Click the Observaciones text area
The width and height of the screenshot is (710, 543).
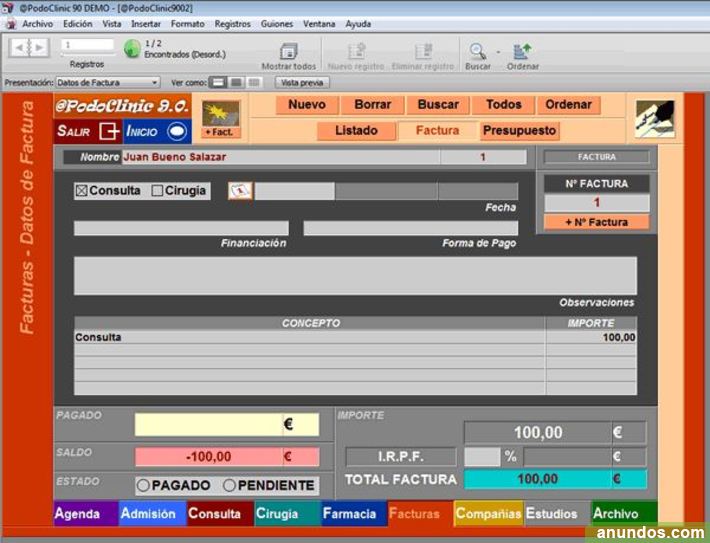(355, 276)
